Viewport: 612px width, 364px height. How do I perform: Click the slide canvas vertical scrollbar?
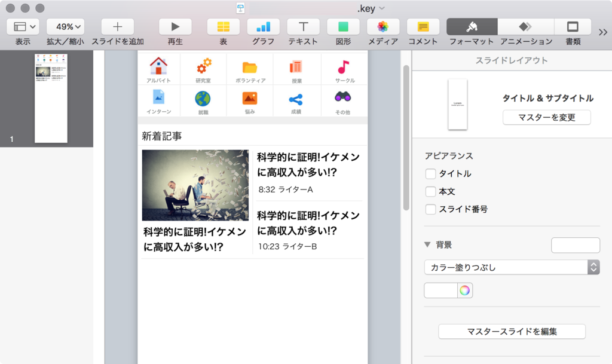pyautogui.click(x=406, y=137)
